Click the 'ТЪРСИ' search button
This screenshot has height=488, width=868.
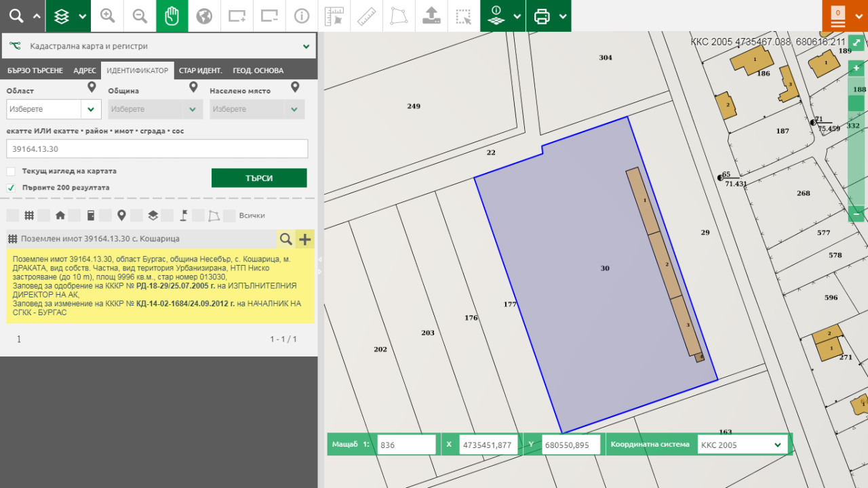[259, 178]
